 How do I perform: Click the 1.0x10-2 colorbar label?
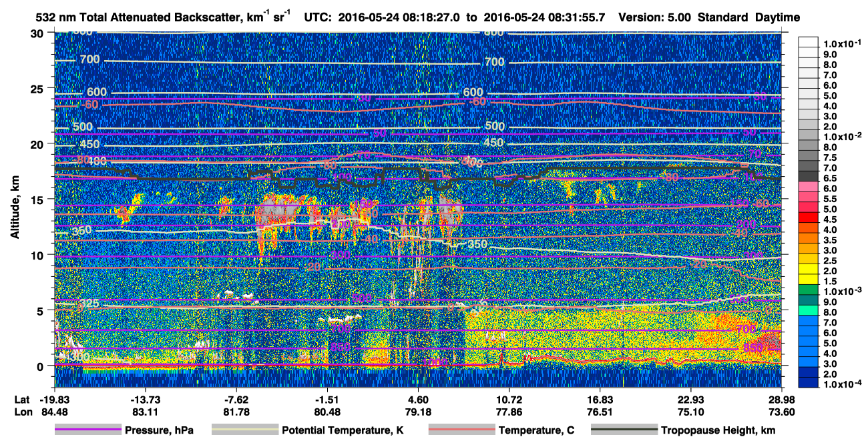coord(843,136)
